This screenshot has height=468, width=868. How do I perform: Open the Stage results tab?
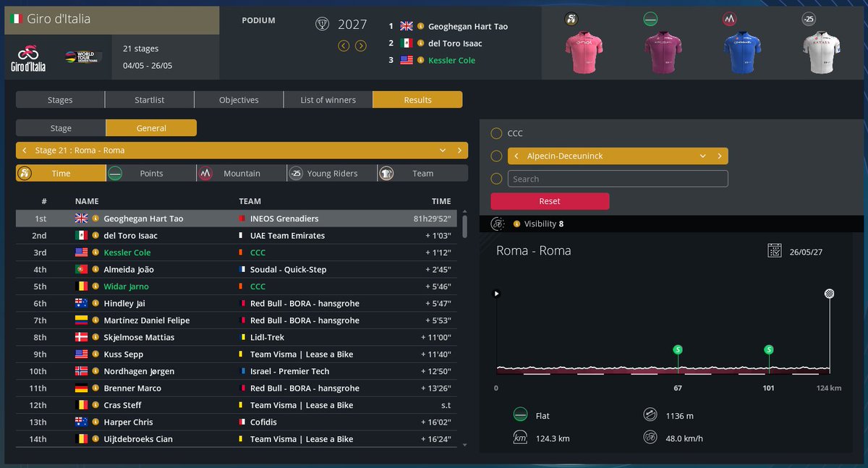(61, 127)
